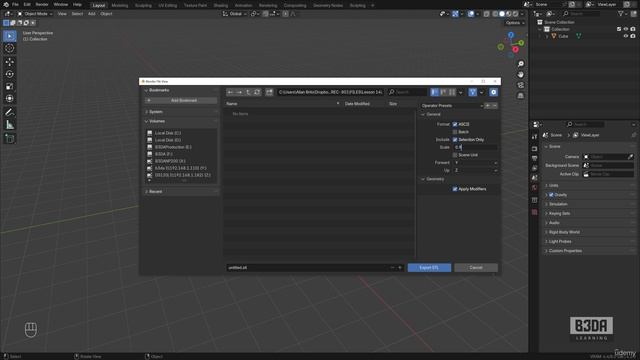
Task: Select the Rotate tool in viewport toolbar
Action: click(x=10, y=74)
